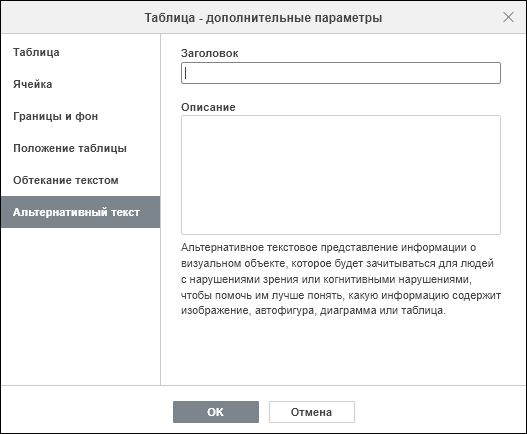Click the alternative text explanation paragraph
527x434 pixels.
341,279
